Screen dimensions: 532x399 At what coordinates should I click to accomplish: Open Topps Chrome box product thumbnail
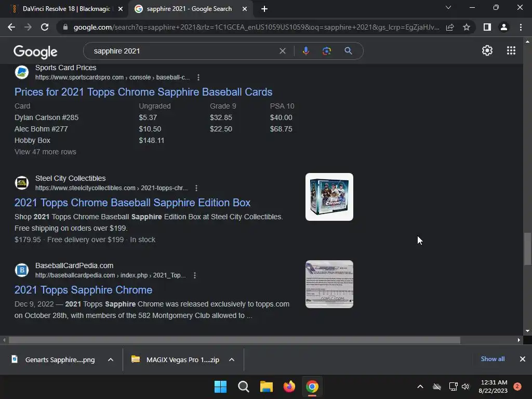click(329, 197)
